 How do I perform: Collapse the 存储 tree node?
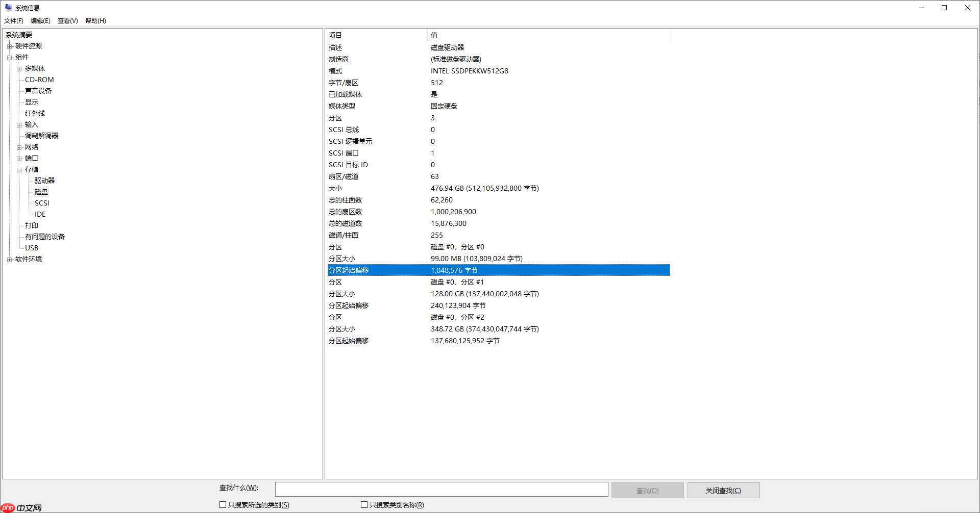[19, 170]
